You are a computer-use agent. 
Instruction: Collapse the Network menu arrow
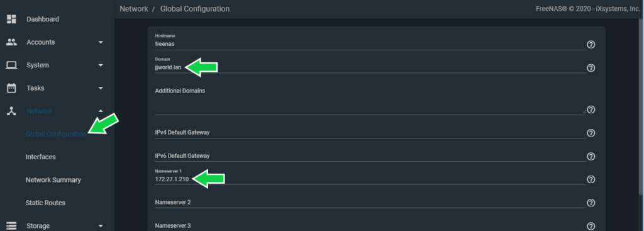click(x=101, y=111)
